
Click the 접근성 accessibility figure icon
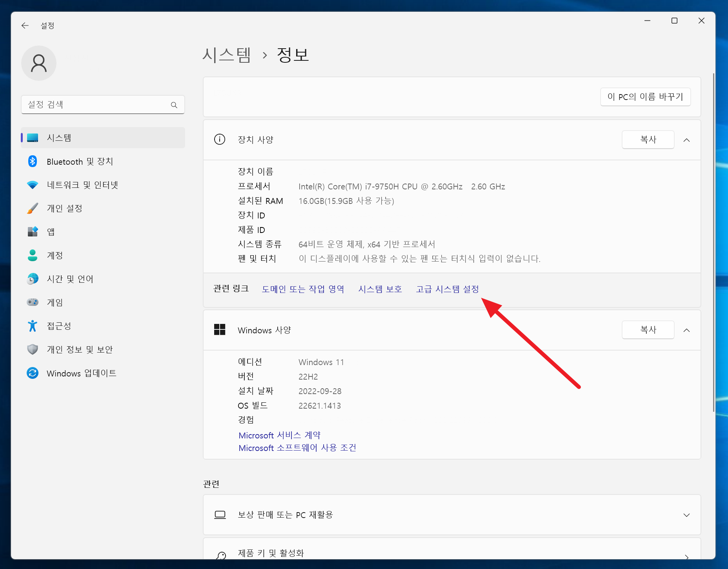click(x=33, y=326)
